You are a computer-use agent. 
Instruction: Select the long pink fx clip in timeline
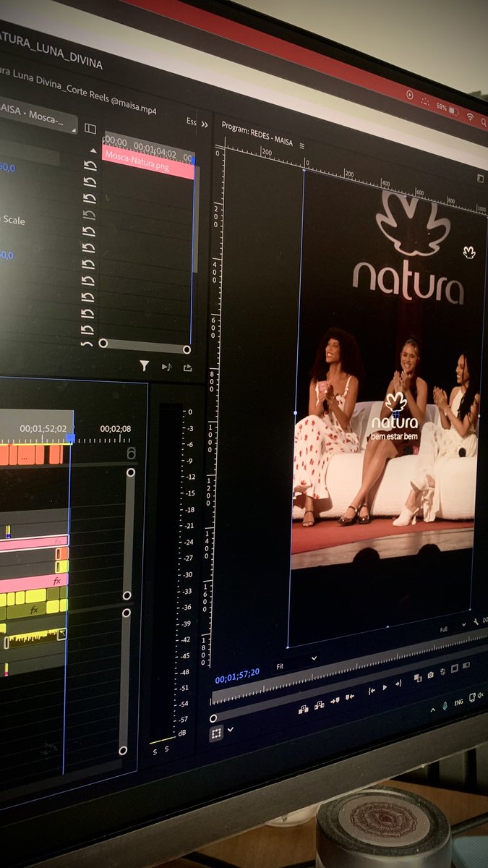click(34, 581)
